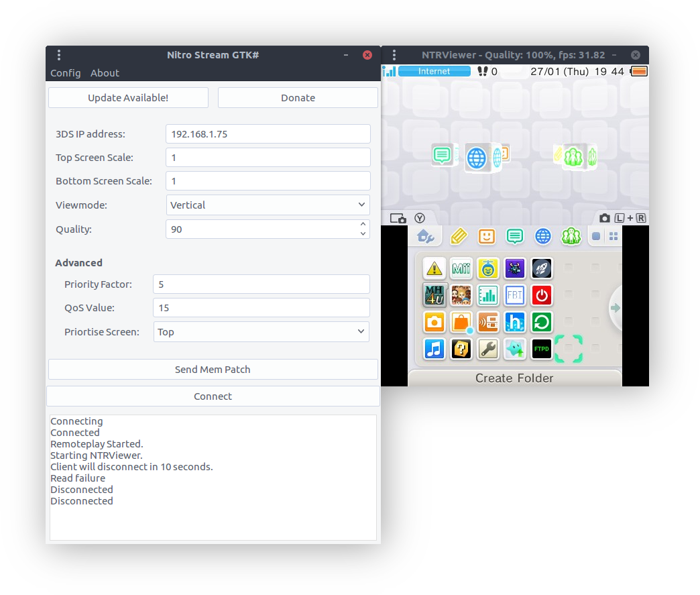Focus the Top Screen Scale field

coord(268,157)
